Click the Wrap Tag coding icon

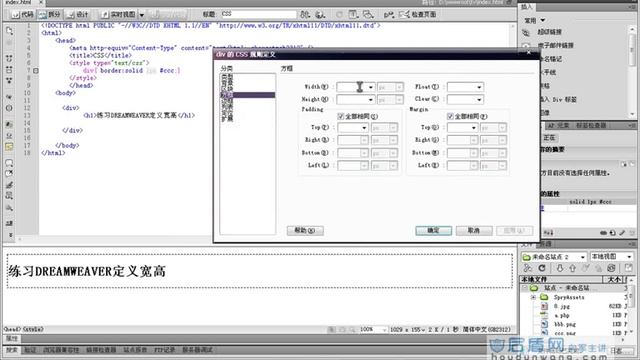tap(9, 185)
